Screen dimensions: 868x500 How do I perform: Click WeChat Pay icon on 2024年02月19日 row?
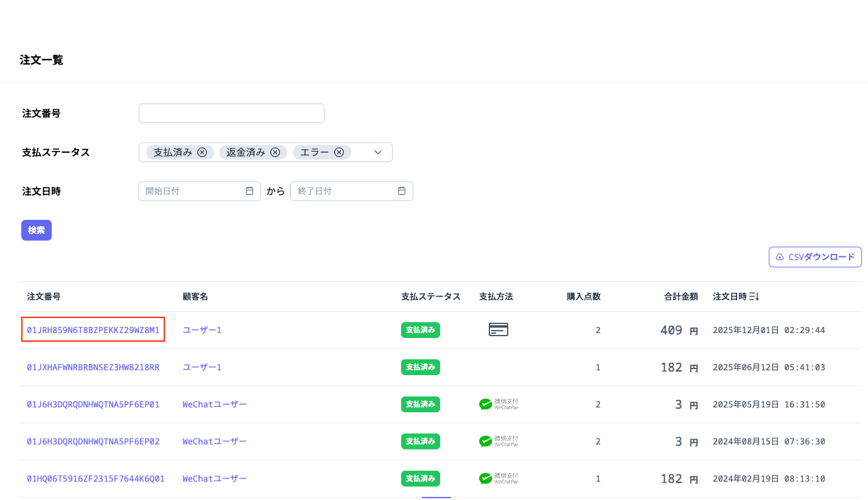tap(499, 479)
